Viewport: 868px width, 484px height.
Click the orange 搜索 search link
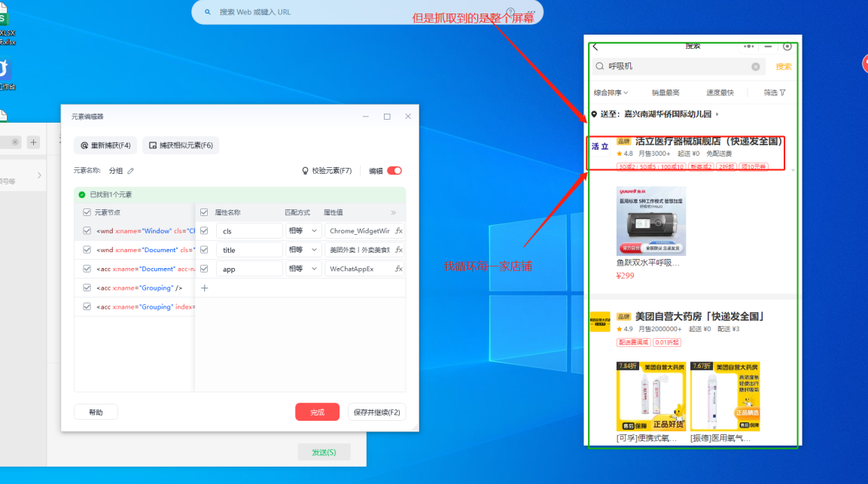pyautogui.click(x=783, y=66)
